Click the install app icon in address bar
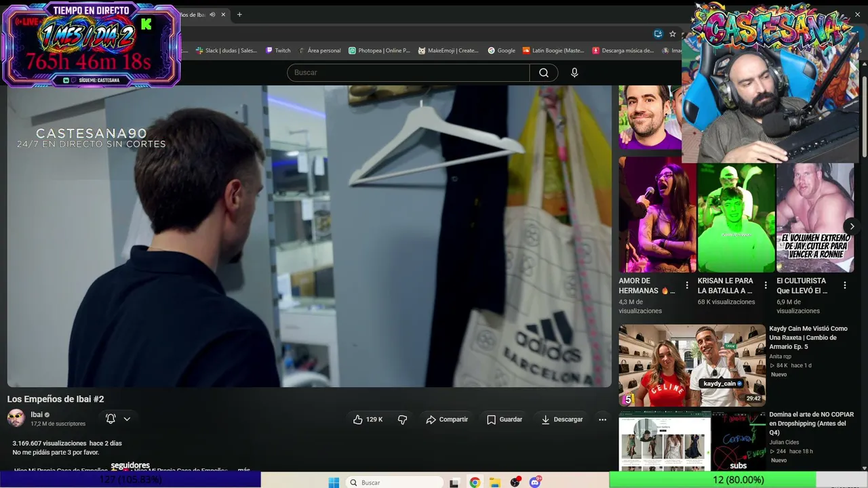 pyautogui.click(x=658, y=34)
